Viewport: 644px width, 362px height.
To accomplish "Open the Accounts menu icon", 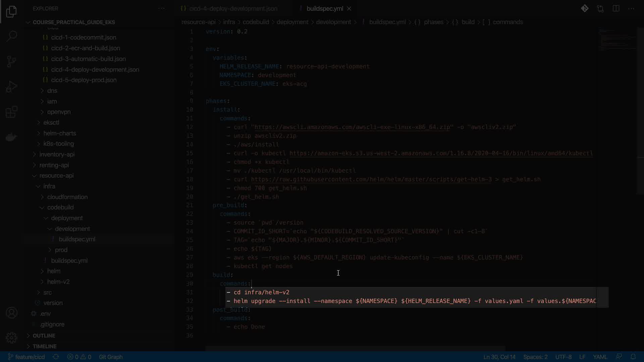I will point(11,313).
